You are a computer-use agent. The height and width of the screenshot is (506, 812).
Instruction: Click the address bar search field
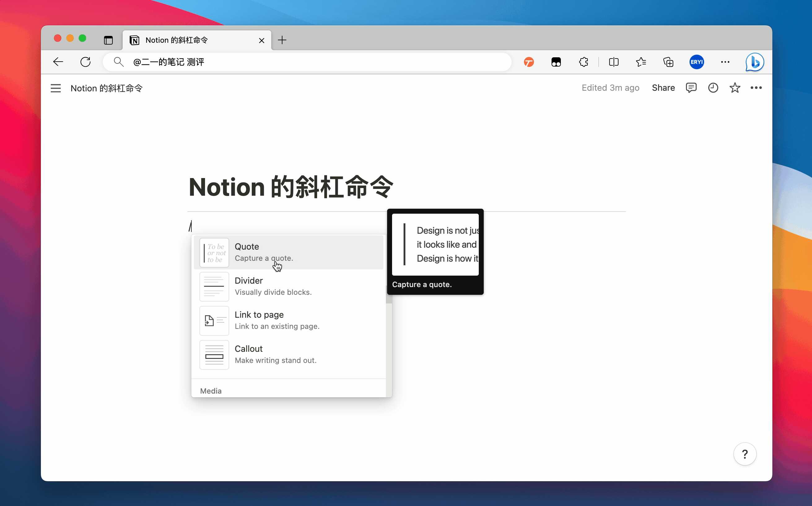click(x=307, y=62)
